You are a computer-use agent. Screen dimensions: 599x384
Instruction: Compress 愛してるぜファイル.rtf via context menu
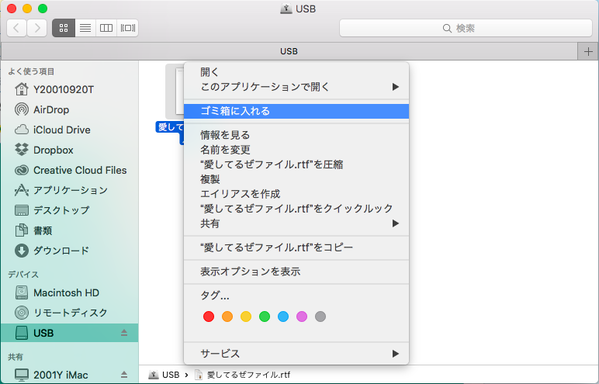click(x=296, y=164)
